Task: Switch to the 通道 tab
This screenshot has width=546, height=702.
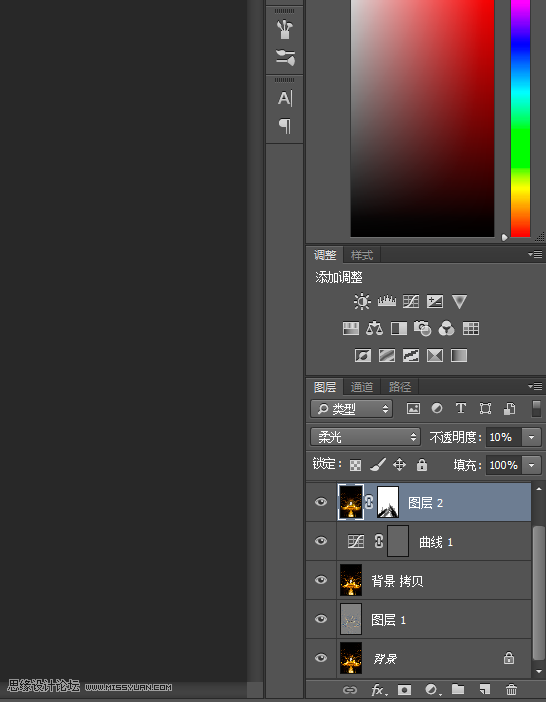Action: point(362,387)
